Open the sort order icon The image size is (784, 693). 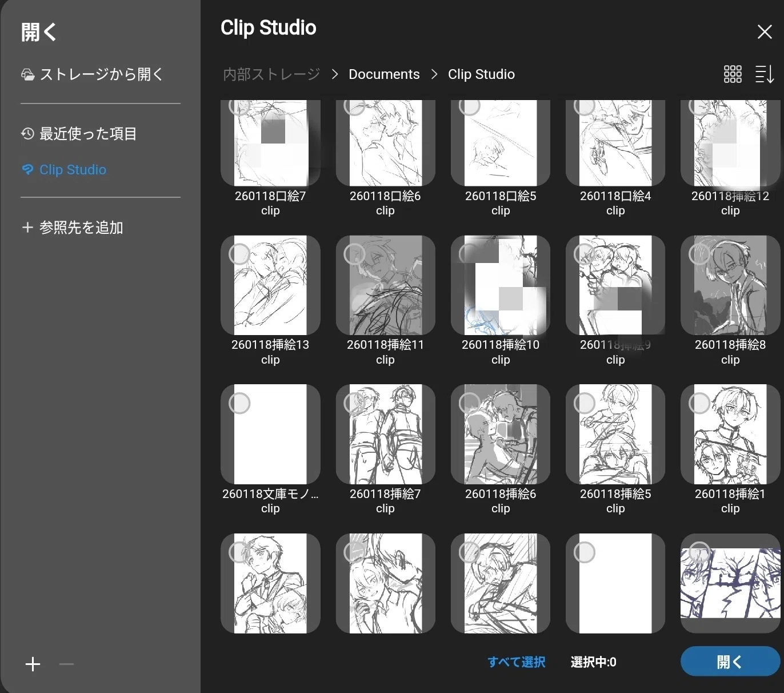click(x=765, y=74)
